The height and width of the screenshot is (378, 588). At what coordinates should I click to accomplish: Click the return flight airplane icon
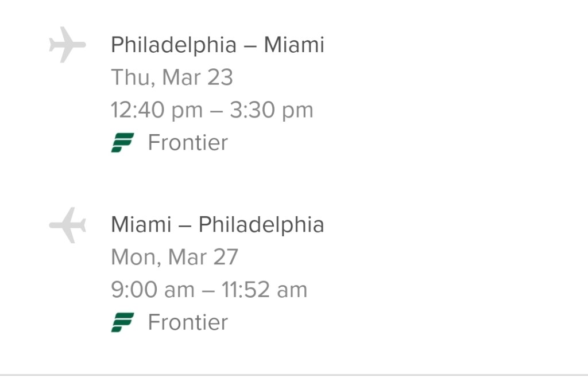click(x=67, y=224)
